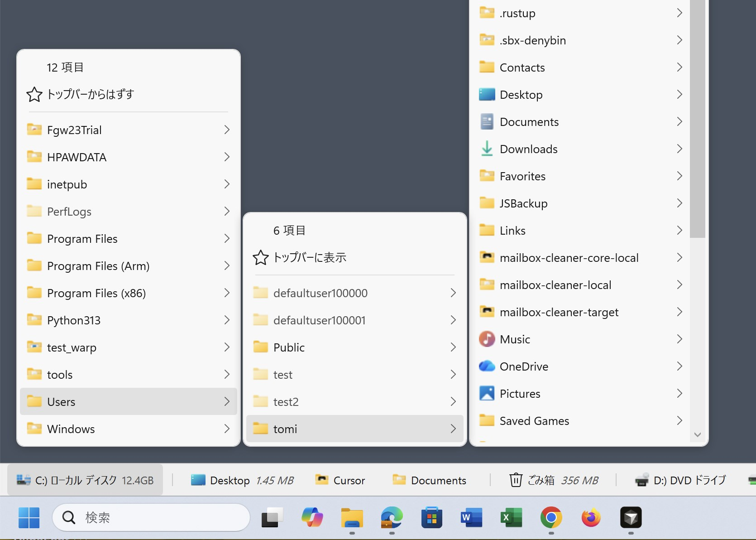
Task: Expand the Fgw23Trial submenu arrow
Action: point(227,130)
